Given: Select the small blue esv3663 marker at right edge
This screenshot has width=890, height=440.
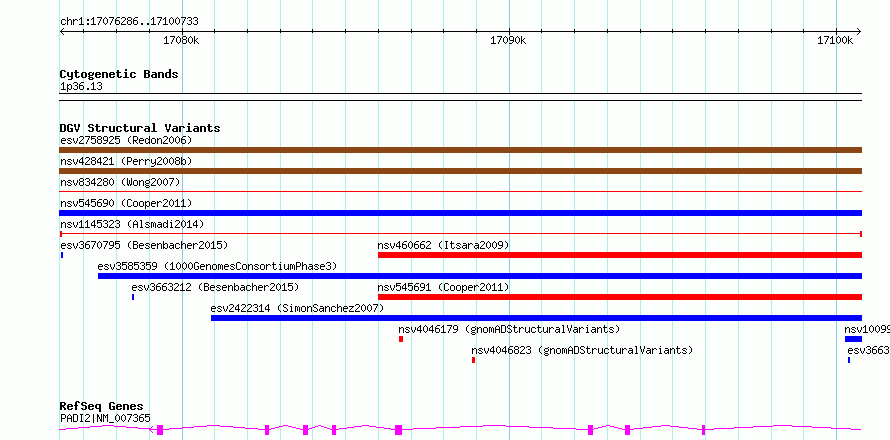Looking at the screenshot, I should click(x=849, y=360).
